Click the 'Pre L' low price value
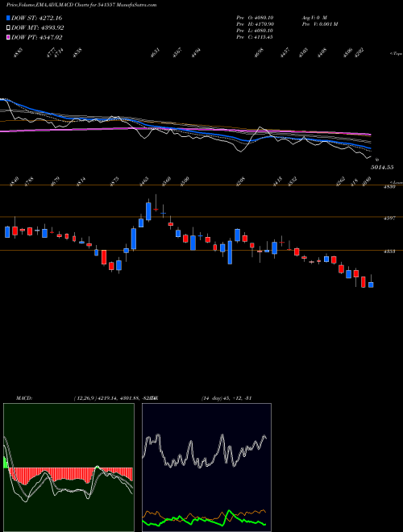This screenshot has height=532, width=403. 255,31
